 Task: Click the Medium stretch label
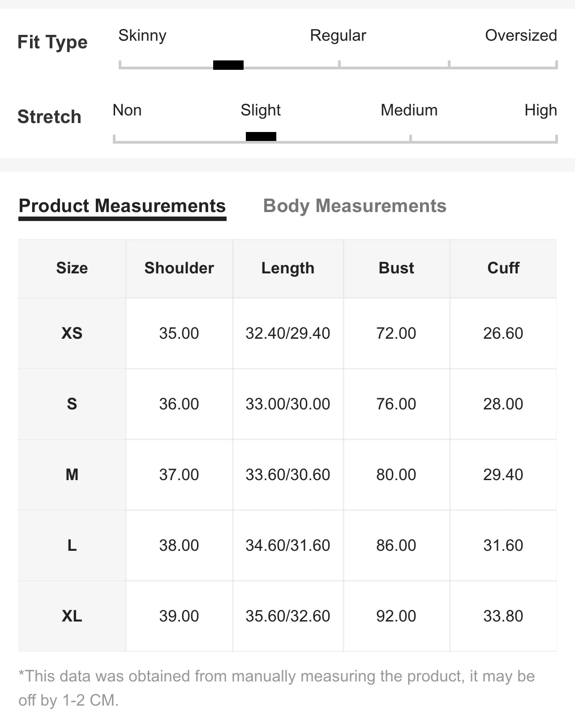click(409, 110)
